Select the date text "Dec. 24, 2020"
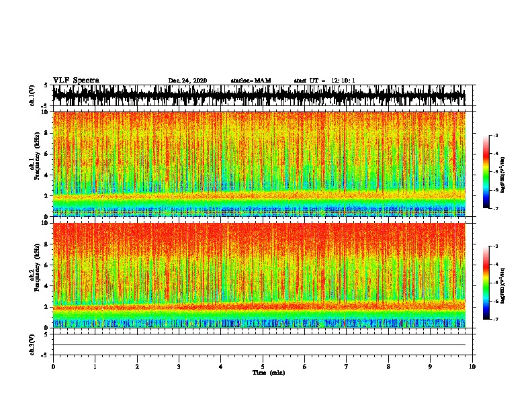 click(187, 81)
